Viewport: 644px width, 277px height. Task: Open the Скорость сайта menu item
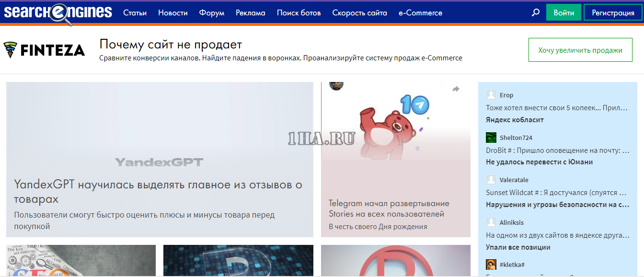[x=360, y=13]
